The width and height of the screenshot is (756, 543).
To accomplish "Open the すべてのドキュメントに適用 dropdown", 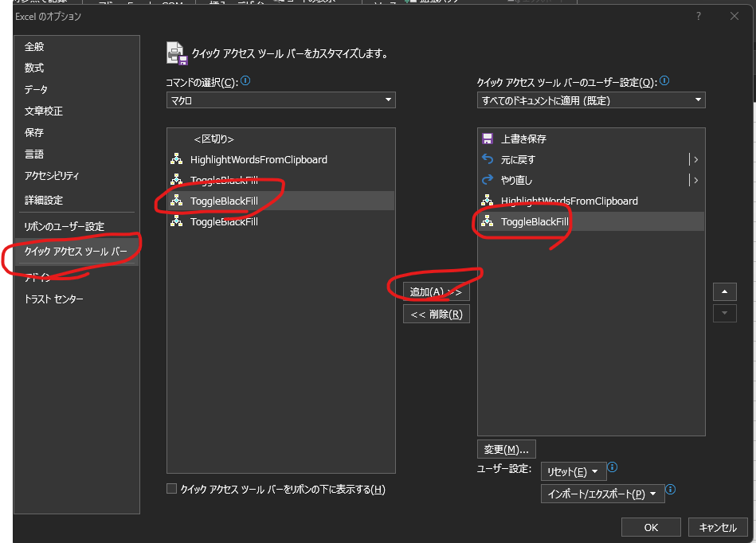I will point(590,100).
